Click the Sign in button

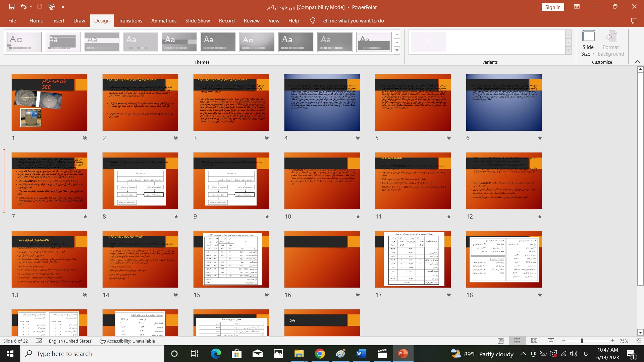[x=552, y=7]
